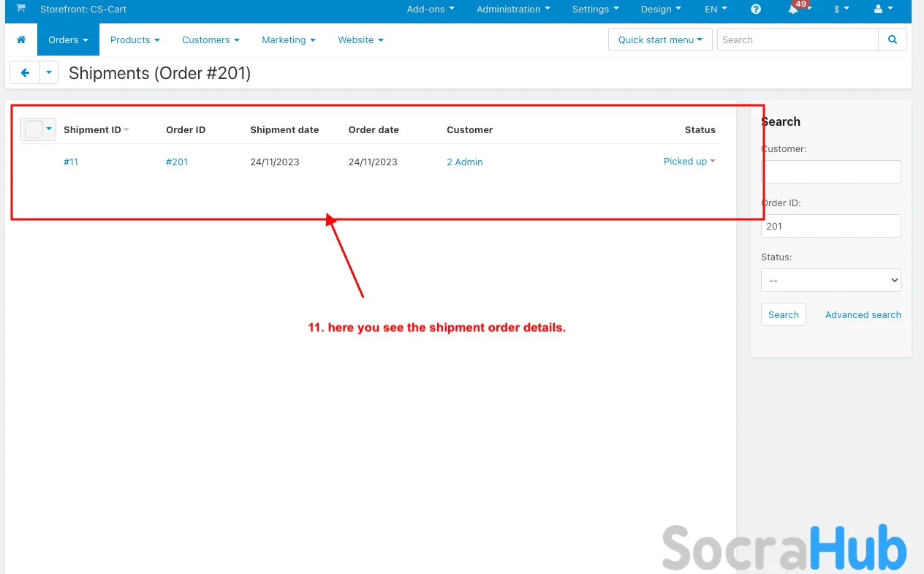Open the Status select in search panel
The width and height of the screenshot is (924, 574).
(x=830, y=280)
